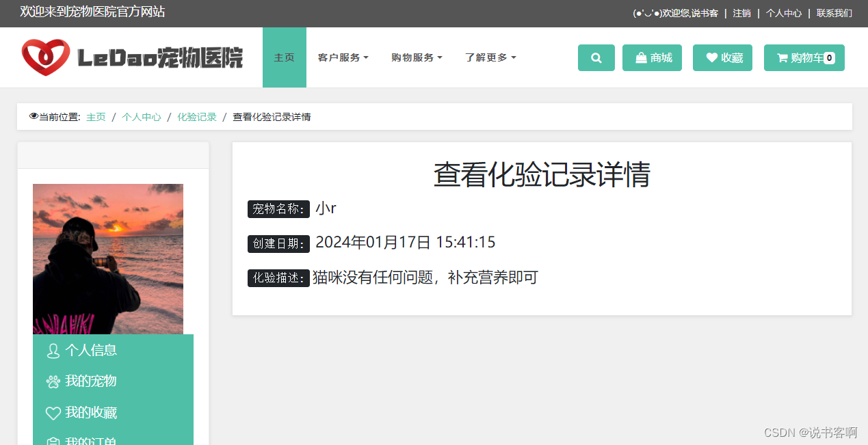Click 主页 in the breadcrumb trail
Screen dimensions: 868x445
point(96,116)
